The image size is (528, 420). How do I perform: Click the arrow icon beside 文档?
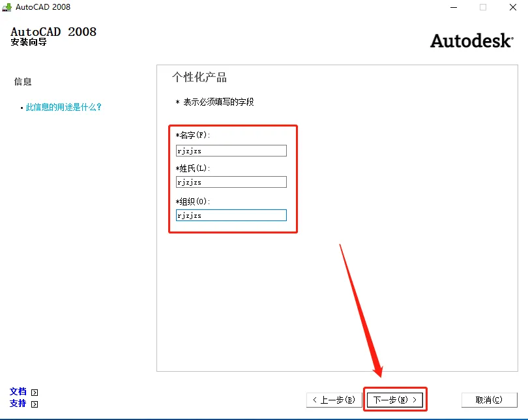pos(35,393)
